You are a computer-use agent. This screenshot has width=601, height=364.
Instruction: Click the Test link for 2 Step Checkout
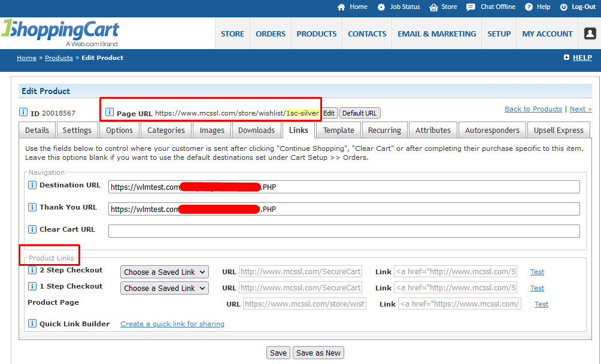[x=537, y=272]
